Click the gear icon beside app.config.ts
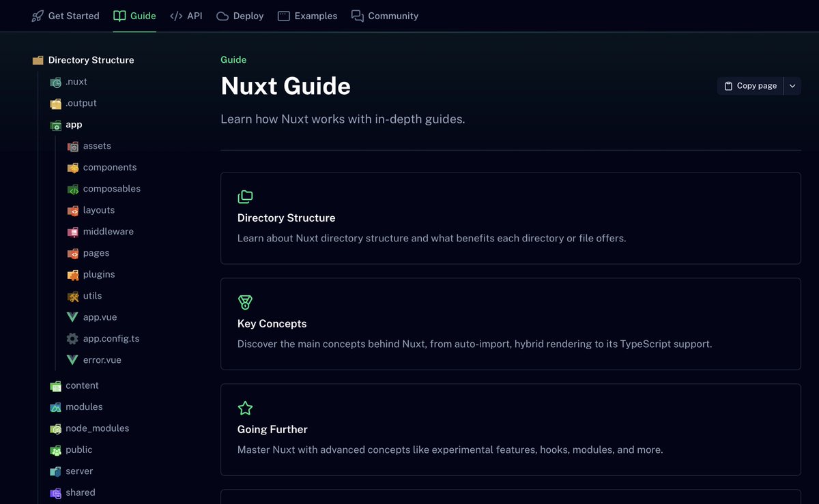 click(x=72, y=339)
